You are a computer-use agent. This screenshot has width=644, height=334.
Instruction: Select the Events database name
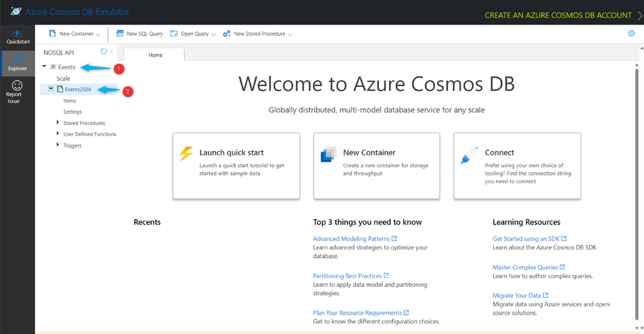66,67
